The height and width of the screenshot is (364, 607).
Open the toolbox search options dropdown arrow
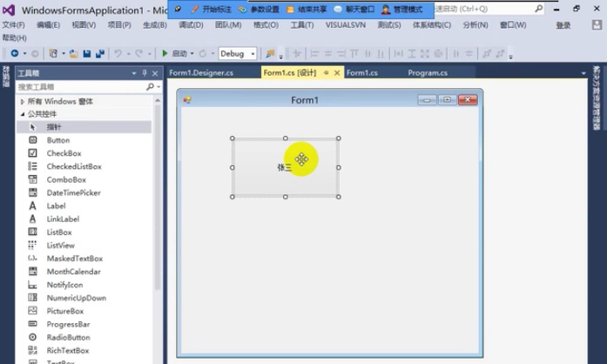158,87
